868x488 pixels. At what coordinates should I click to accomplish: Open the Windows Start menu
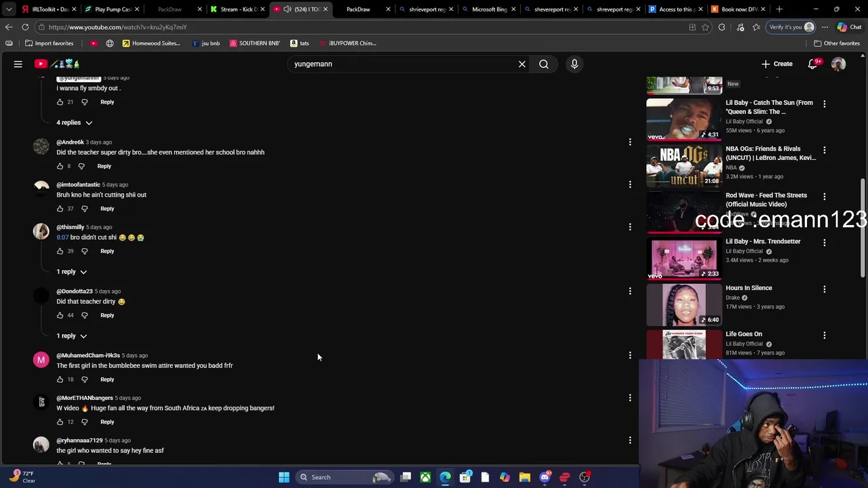click(284, 477)
